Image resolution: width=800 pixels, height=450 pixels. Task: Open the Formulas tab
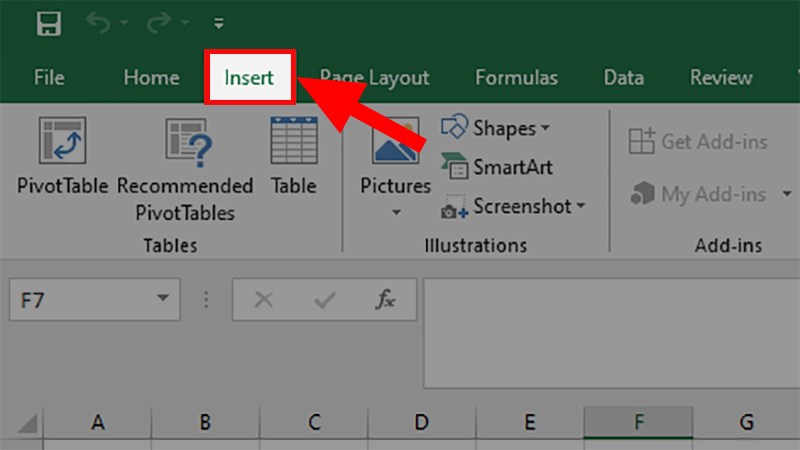tap(516, 78)
